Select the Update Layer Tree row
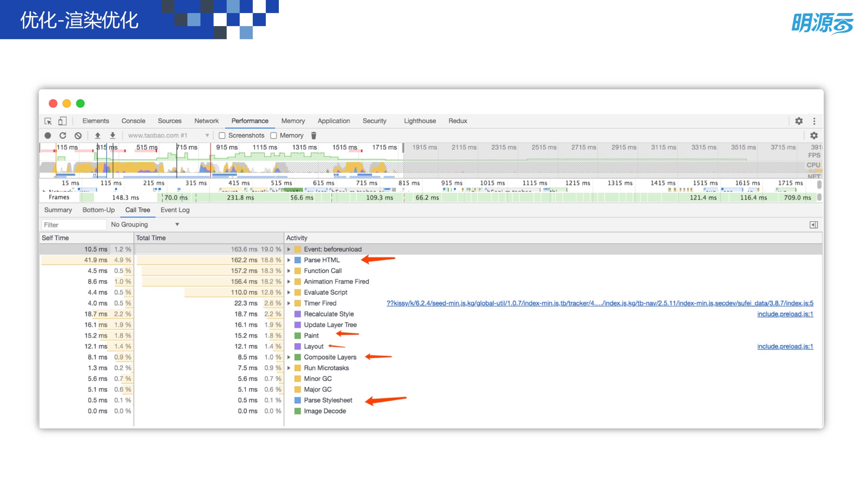Image resolution: width=868 pixels, height=489 pixels. [x=431, y=325]
